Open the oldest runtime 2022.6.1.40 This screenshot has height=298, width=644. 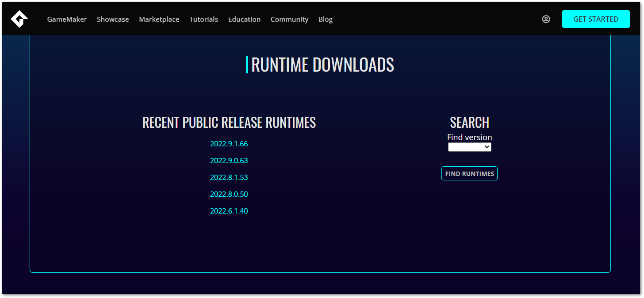pos(229,211)
